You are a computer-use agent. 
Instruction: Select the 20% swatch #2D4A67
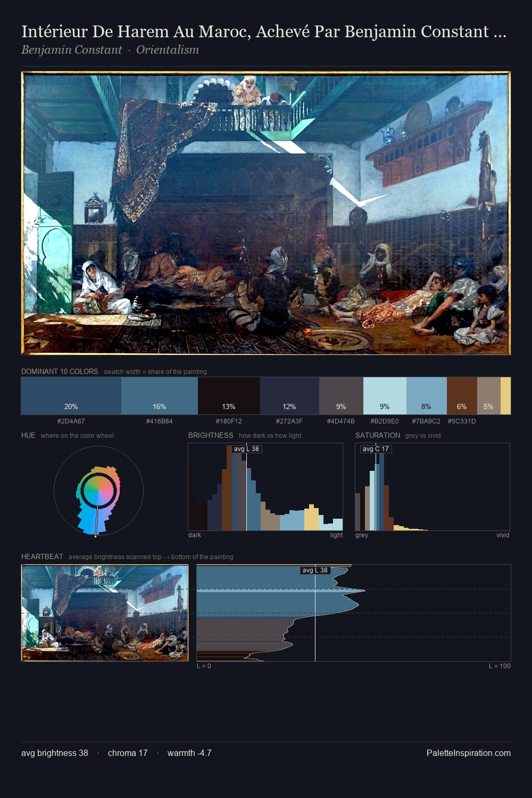71,396
